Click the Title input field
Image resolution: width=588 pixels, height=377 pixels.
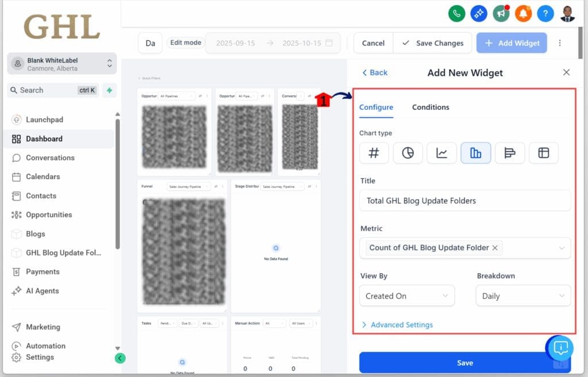click(465, 200)
